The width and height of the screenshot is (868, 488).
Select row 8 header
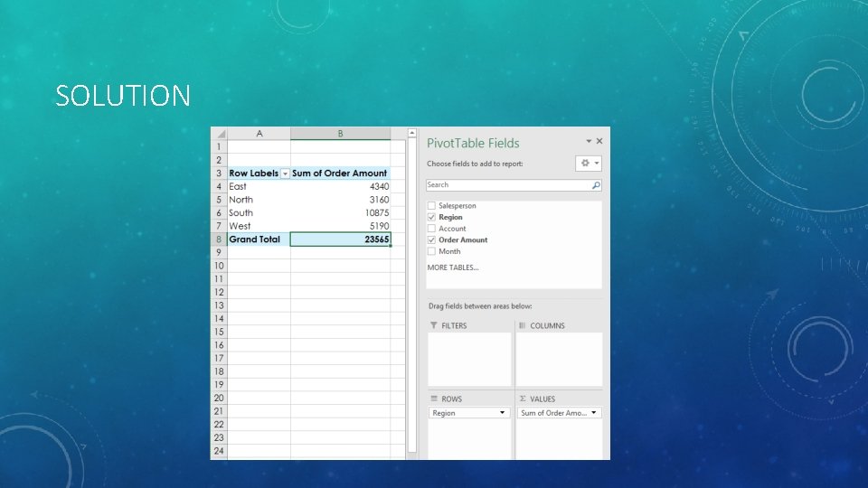[x=219, y=239]
